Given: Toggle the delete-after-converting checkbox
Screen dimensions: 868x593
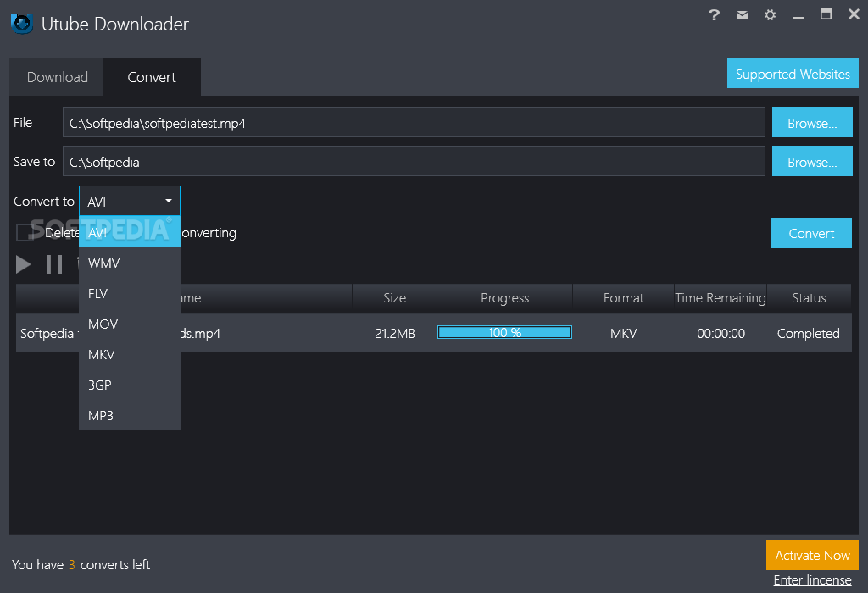Looking at the screenshot, I should point(25,233).
